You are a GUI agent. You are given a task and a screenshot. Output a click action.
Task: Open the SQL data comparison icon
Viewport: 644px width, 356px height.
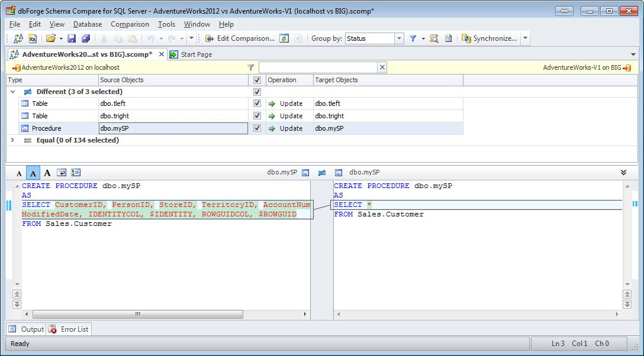[x=33, y=38]
